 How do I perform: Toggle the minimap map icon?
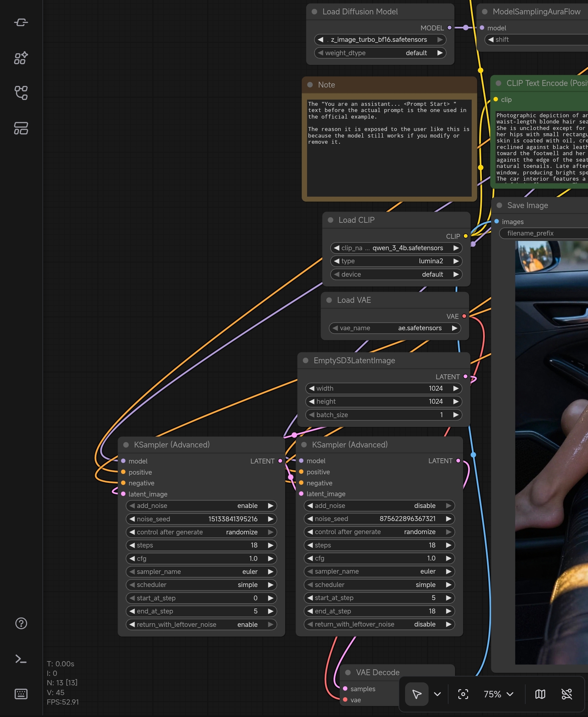(x=540, y=694)
